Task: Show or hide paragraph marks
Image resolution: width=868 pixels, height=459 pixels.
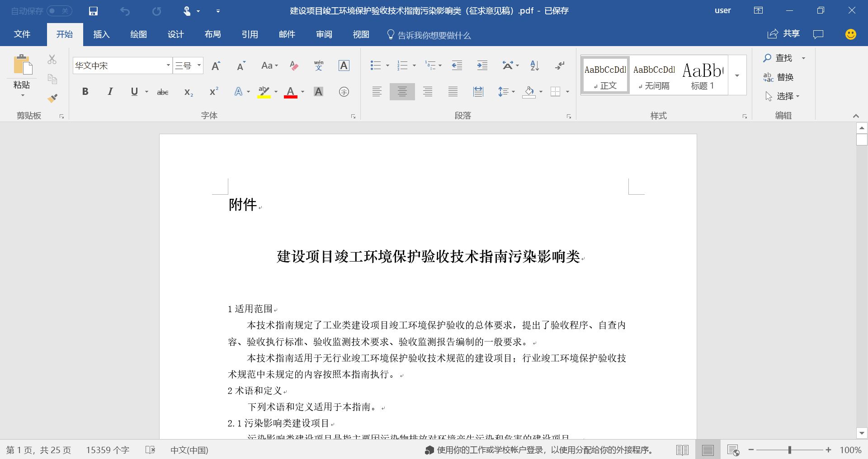Action: coord(560,66)
